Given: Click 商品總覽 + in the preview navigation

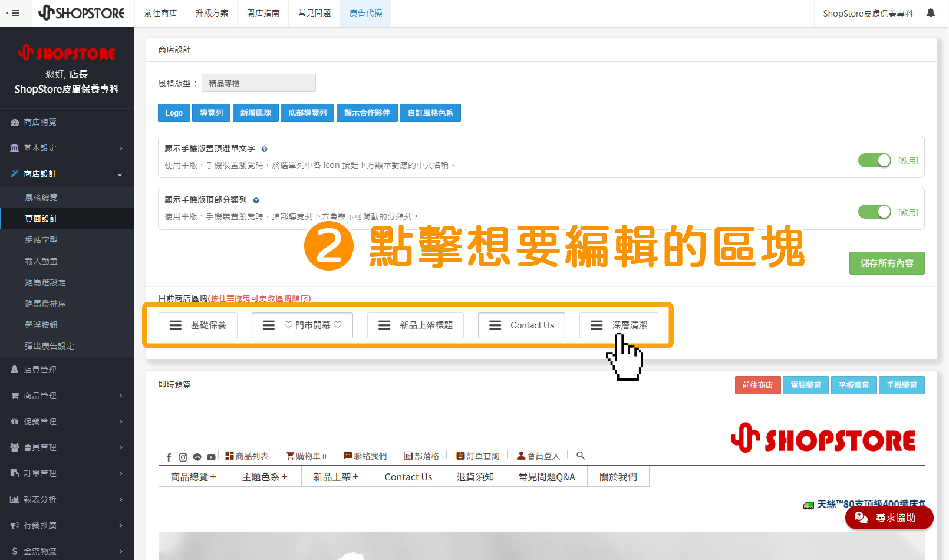Looking at the screenshot, I should [194, 477].
